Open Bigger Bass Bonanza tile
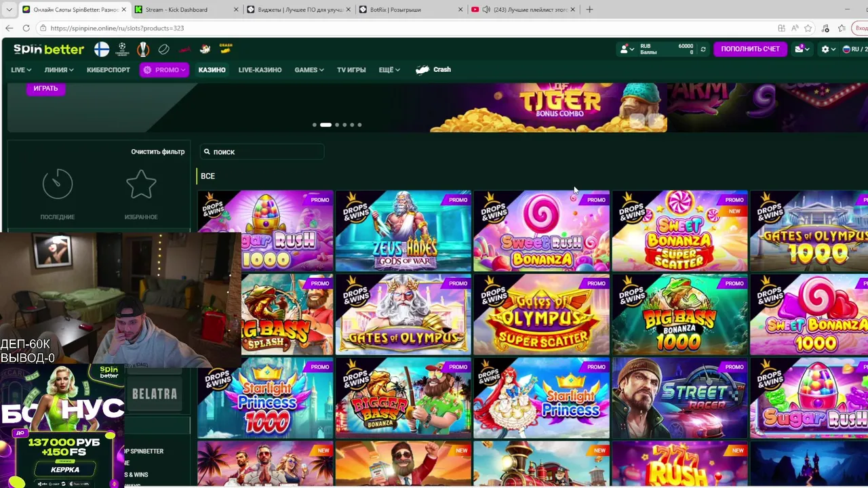Viewport: 868px width, 488px height. coord(403,399)
